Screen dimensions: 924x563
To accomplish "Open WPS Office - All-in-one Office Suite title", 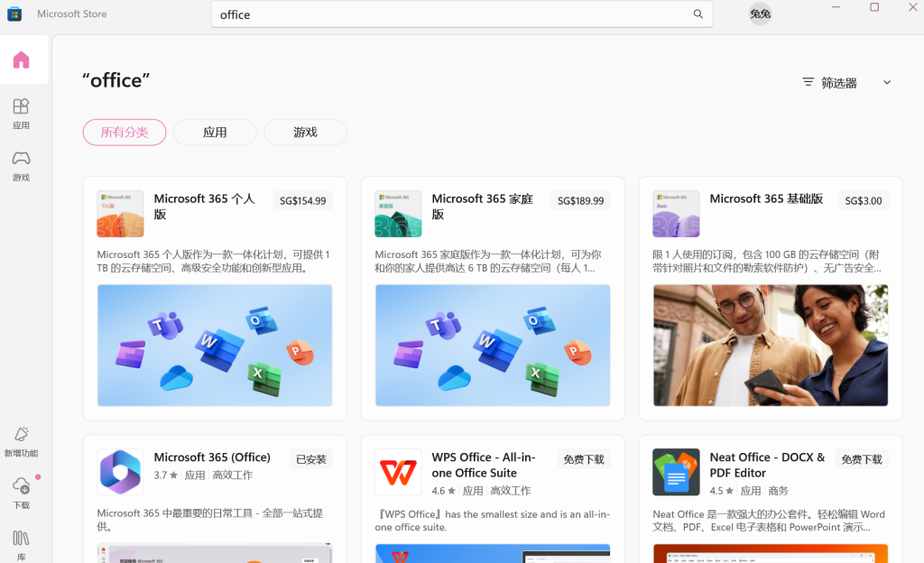I will pos(484,465).
